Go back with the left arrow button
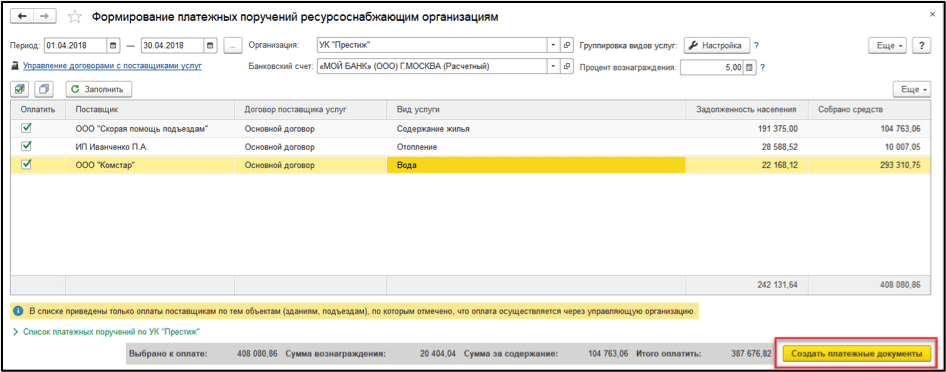Screen dimensions: 946x372 coord(23,17)
